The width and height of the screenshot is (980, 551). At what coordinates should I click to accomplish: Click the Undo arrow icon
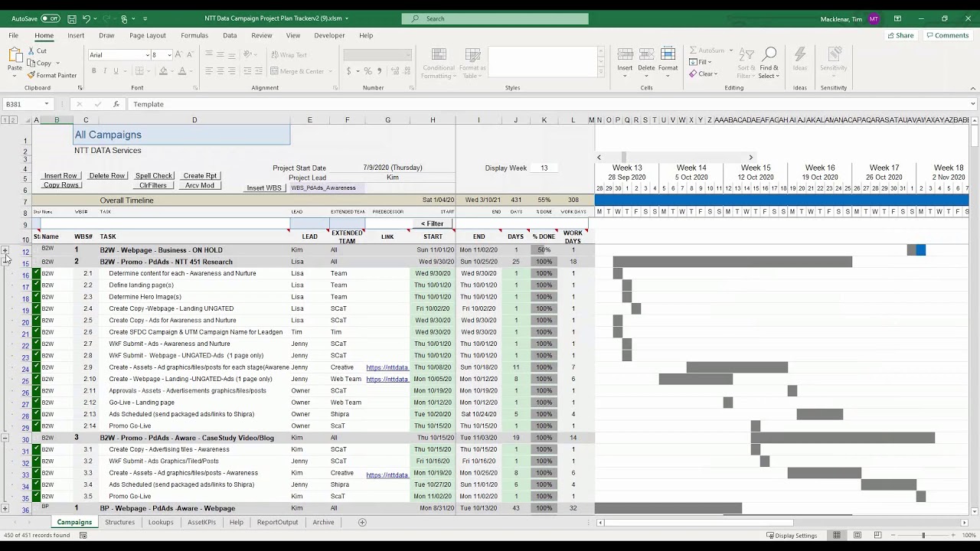(87, 18)
